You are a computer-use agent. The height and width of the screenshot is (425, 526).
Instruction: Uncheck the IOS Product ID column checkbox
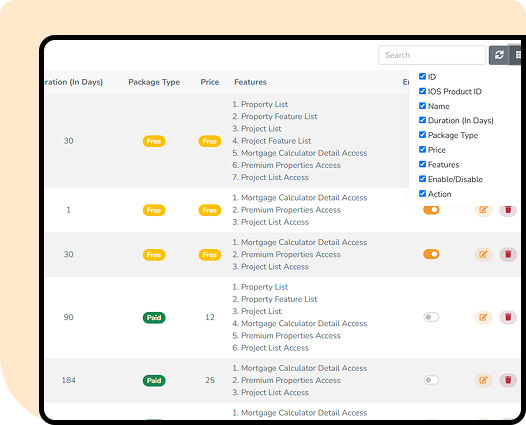[x=422, y=91]
